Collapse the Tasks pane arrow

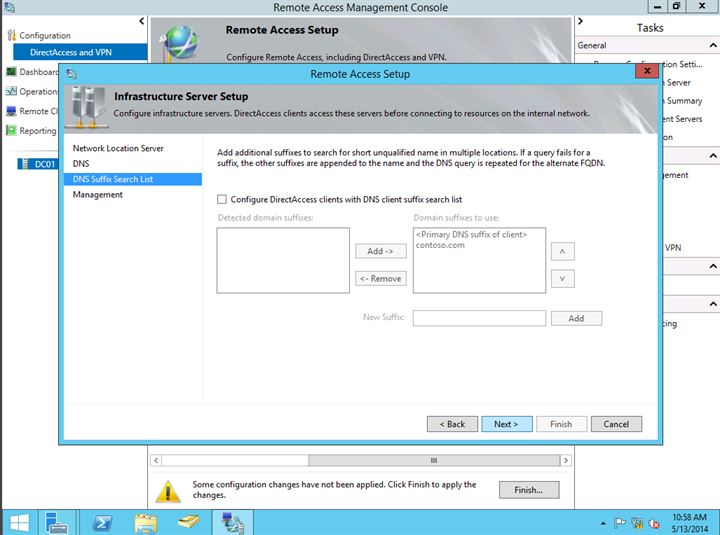(x=580, y=21)
